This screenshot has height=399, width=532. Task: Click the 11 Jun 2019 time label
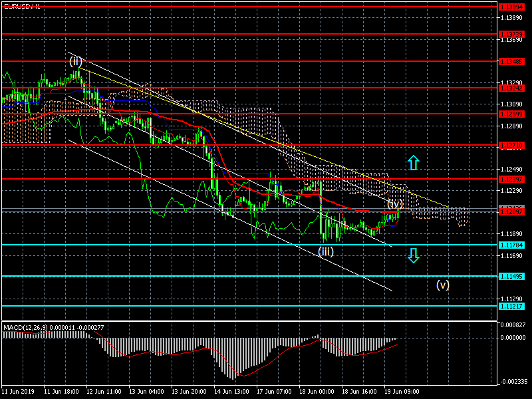pyautogui.click(x=18, y=392)
